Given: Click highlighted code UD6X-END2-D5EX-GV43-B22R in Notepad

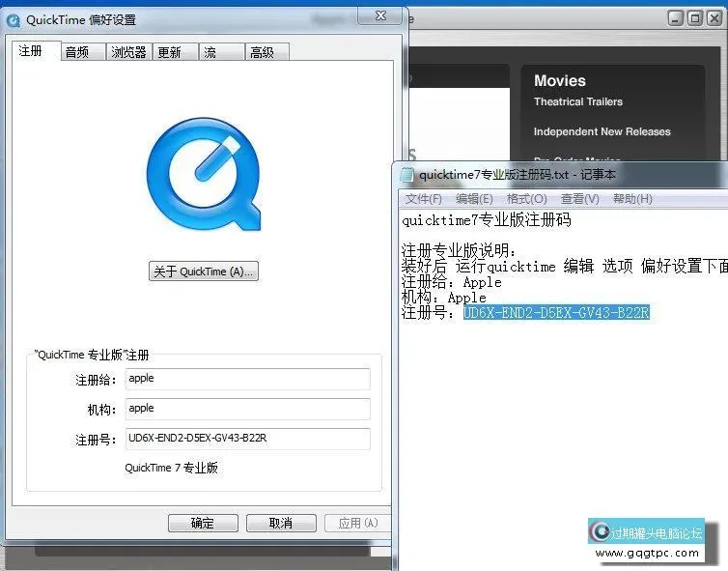Looking at the screenshot, I should point(556,313).
